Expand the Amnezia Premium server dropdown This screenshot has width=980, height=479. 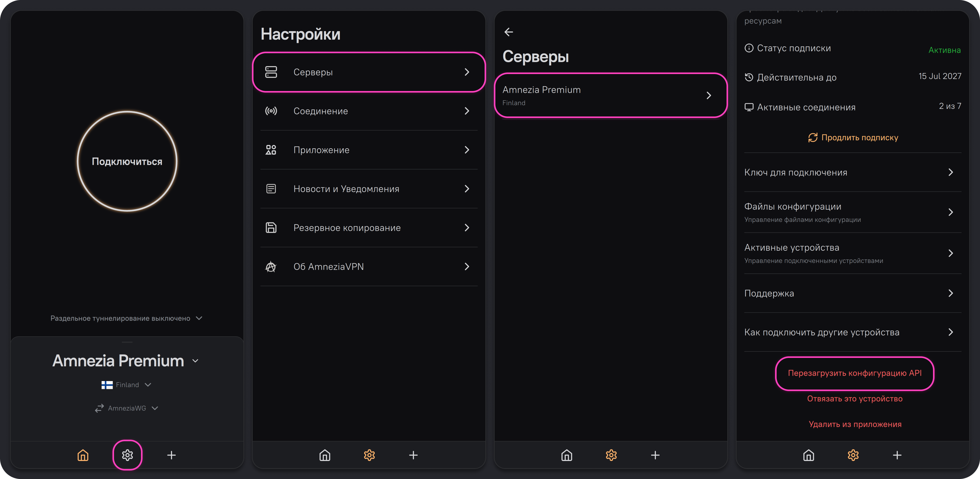pyautogui.click(x=195, y=360)
